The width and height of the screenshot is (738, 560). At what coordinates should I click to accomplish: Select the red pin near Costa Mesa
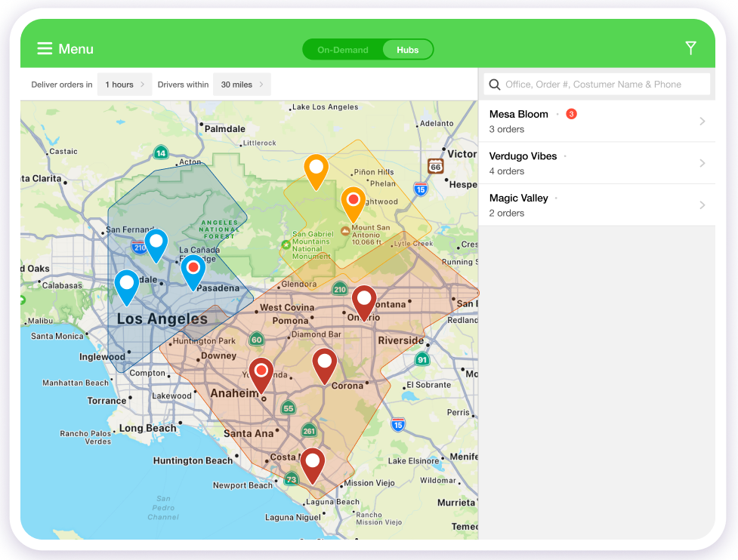pos(312,462)
